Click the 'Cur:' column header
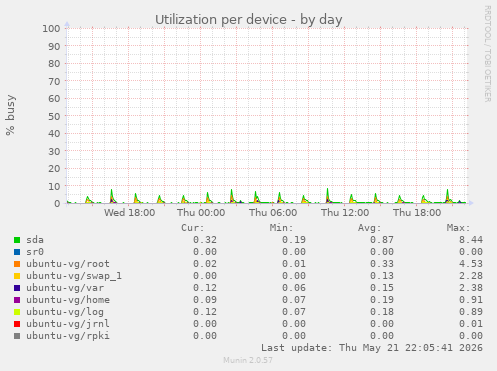 [x=193, y=228]
